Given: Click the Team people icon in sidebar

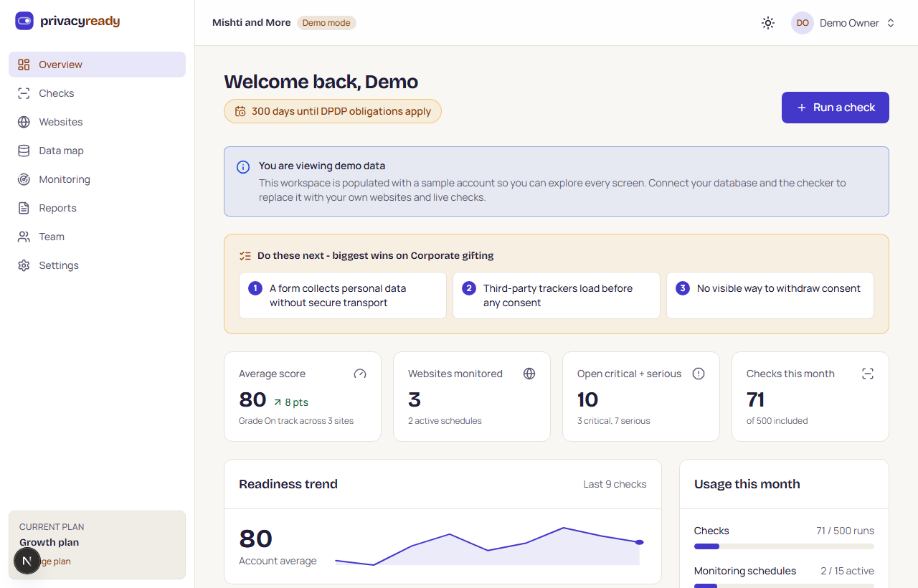Looking at the screenshot, I should coord(24,237).
